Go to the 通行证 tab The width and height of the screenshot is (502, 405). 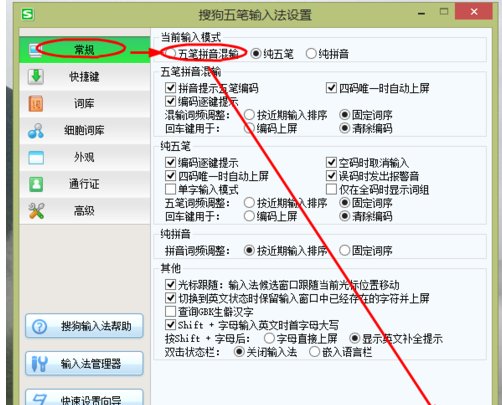click(x=85, y=184)
